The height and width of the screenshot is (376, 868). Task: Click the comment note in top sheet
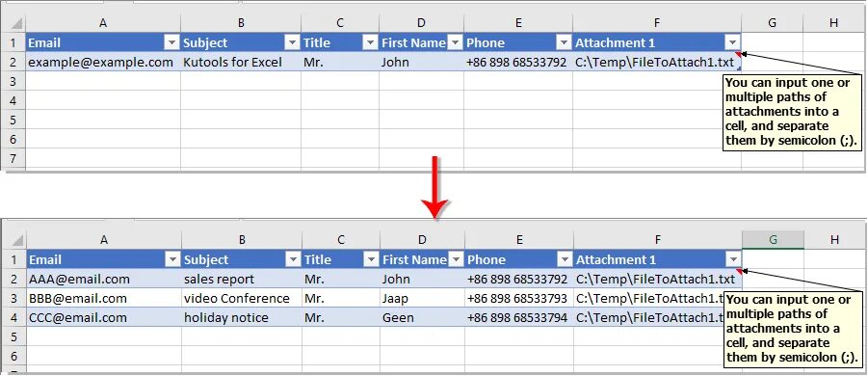click(794, 113)
